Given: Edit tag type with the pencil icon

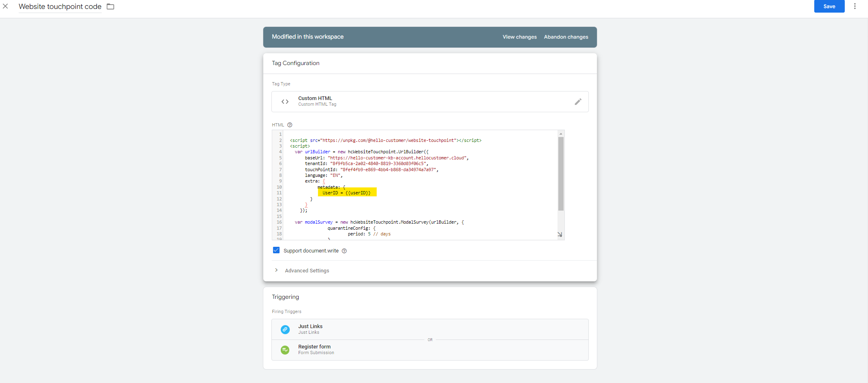Looking at the screenshot, I should [578, 102].
